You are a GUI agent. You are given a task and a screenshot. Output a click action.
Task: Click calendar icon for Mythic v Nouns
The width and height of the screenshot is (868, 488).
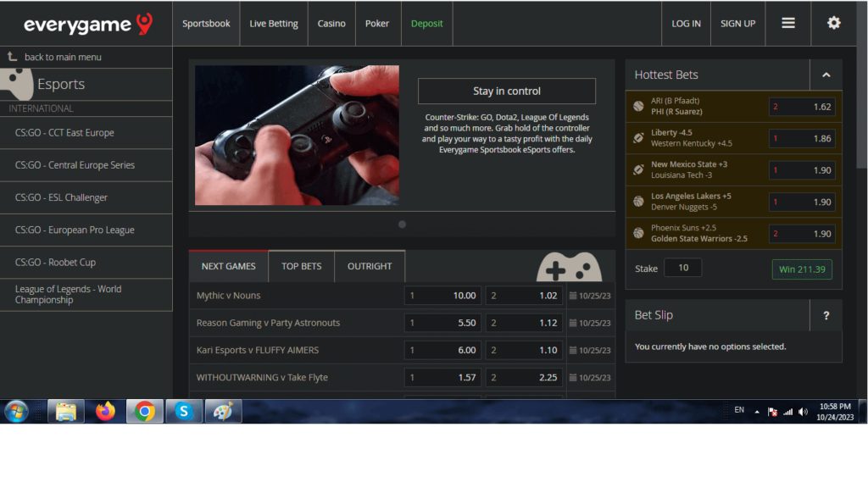[x=573, y=296]
